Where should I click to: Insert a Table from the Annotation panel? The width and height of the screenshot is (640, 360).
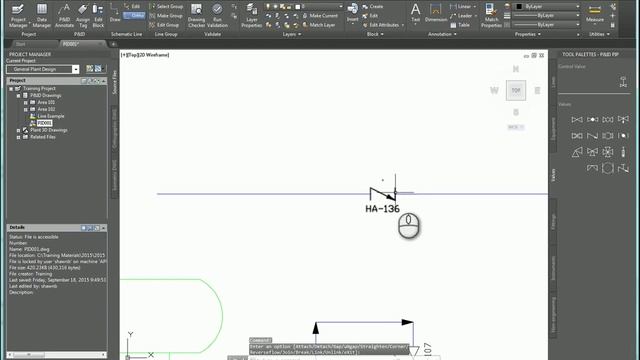[x=460, y=25]
